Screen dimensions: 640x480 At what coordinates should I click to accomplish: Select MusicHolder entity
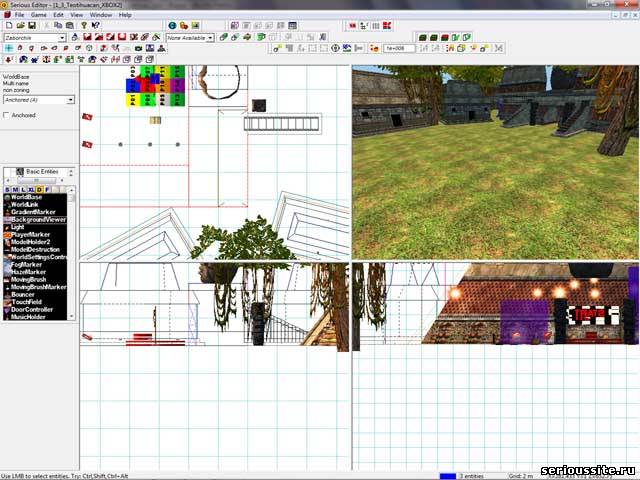(x=35, y=317)
